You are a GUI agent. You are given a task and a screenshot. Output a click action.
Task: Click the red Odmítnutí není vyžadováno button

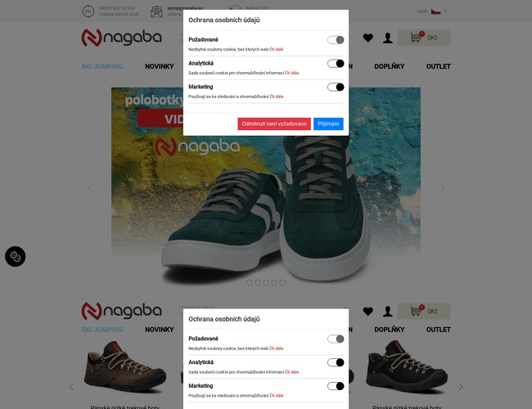[x=274, y=124]
